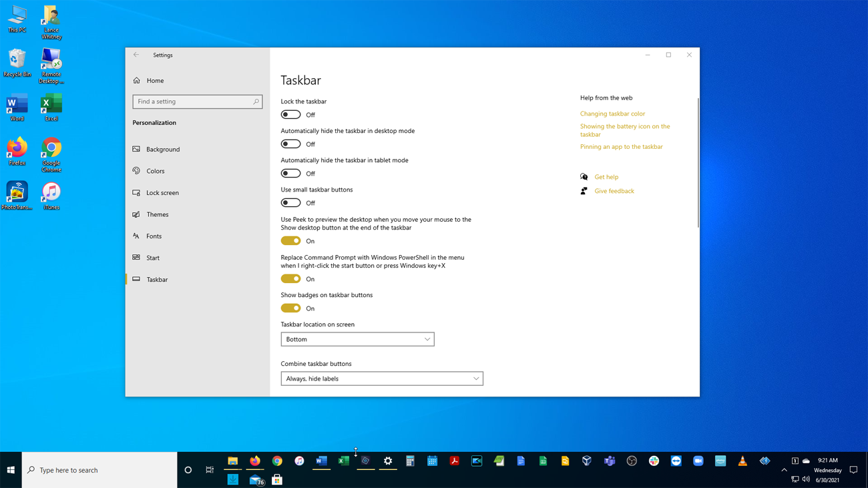This screenshot has height=488, width=868.
Task: Click the Give feedback link
Action: (614, 191)
